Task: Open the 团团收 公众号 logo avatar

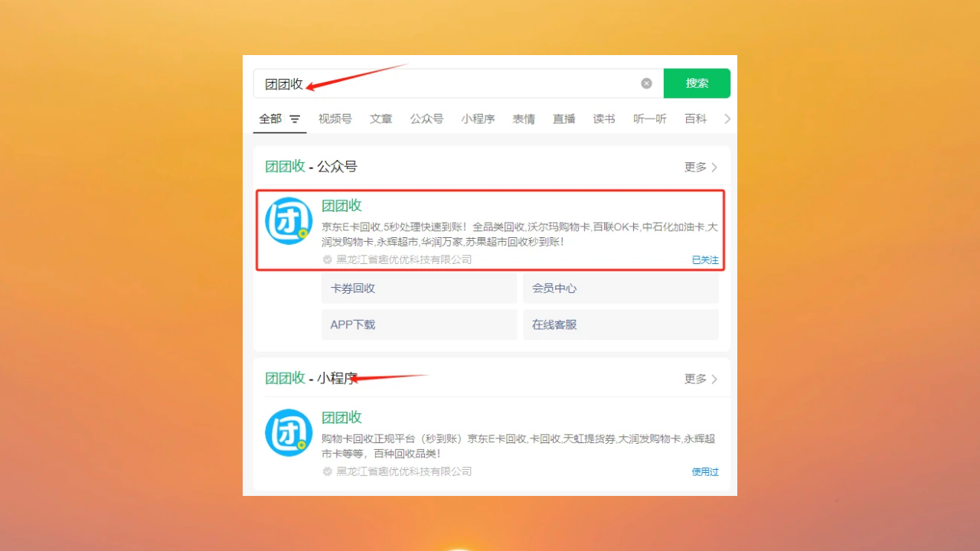Action: [x=289, y=221]
